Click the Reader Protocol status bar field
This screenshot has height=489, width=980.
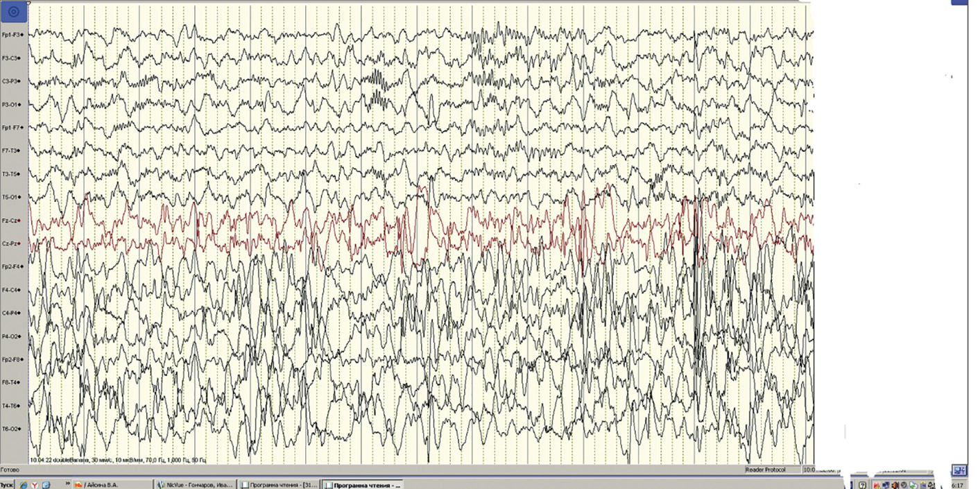[766, 470]
